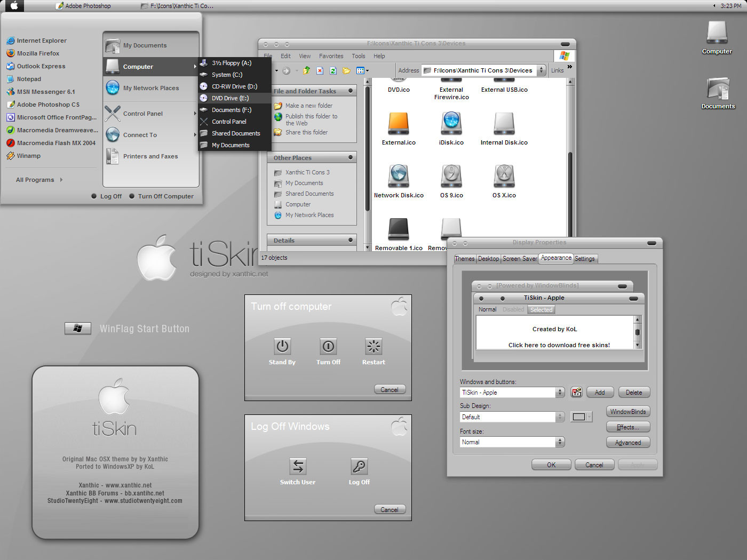
Task: Open the Favorites menu in Explorer
Action: [331, 56]
